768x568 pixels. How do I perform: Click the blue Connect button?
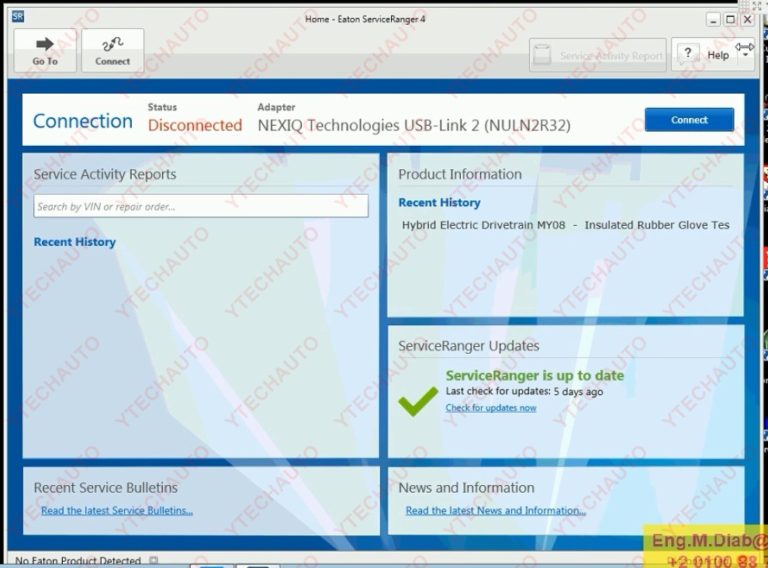(x=689, y=119)
